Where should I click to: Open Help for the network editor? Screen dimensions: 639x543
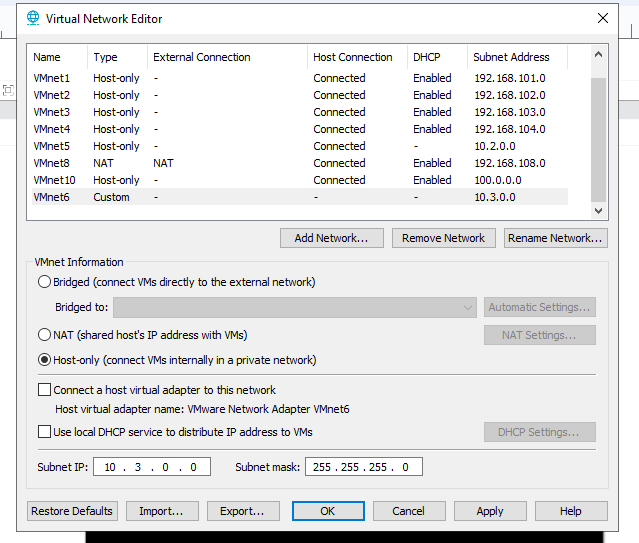tap(571, 511)
